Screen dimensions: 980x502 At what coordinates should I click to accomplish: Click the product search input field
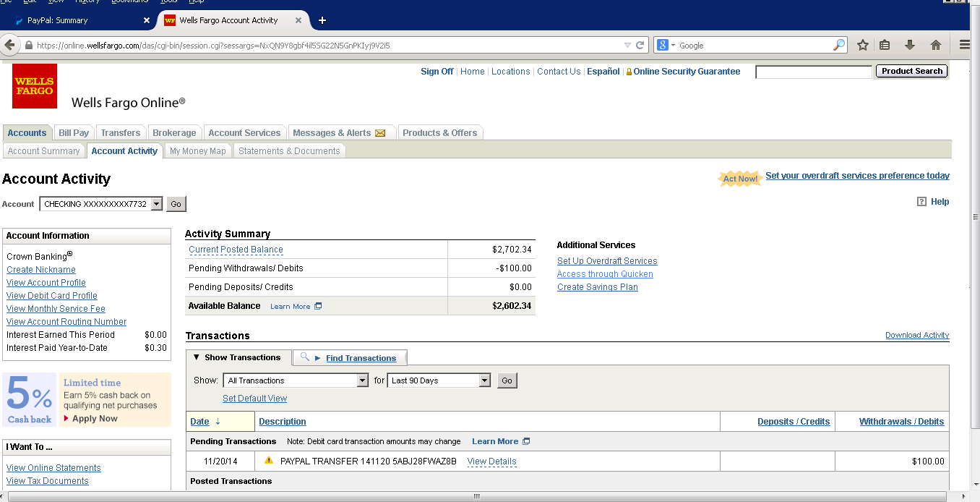click(814, 72)
